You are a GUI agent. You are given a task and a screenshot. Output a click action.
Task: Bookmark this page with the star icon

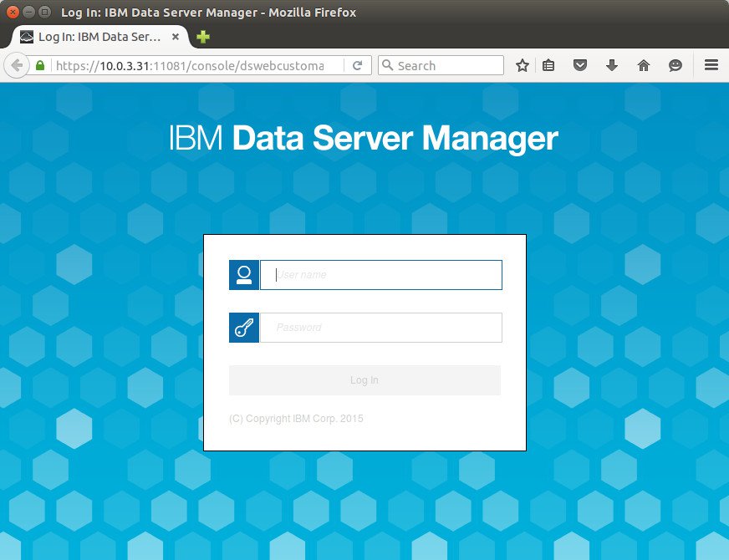523,65
